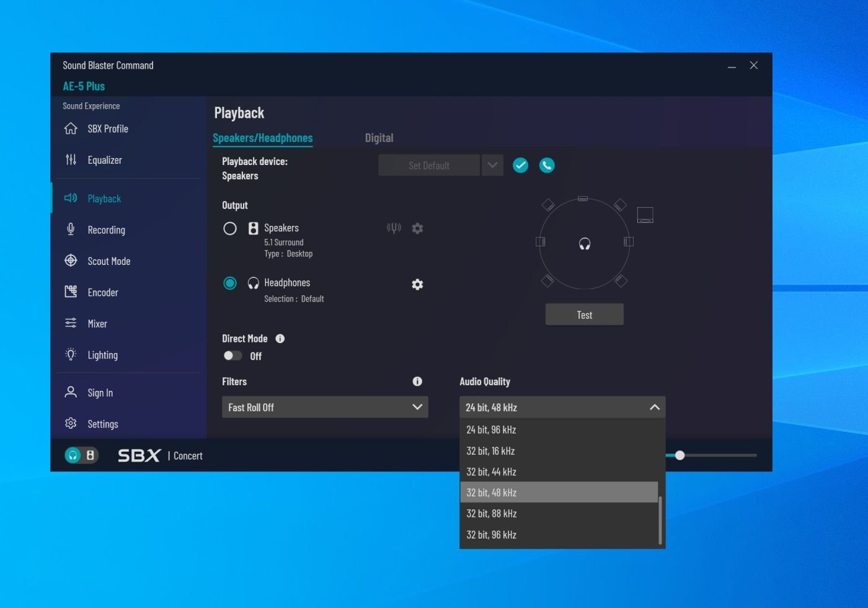Click the rear left speaker in diagram
Screen dimensions: 868x608
click(547, 280)
